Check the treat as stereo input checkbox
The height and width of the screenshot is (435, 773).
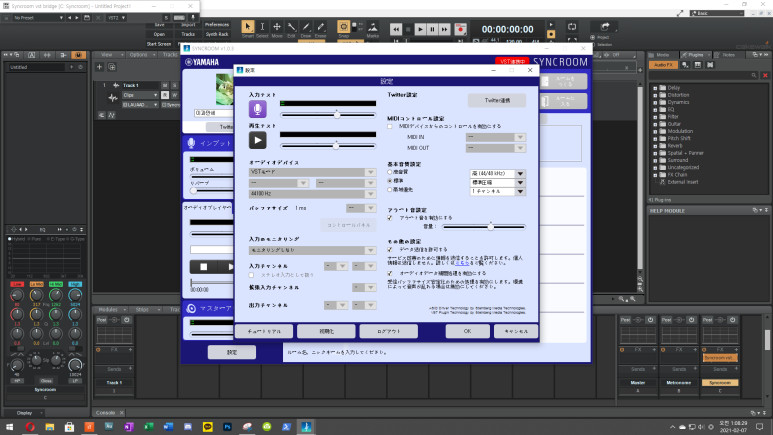pos(251,275)
